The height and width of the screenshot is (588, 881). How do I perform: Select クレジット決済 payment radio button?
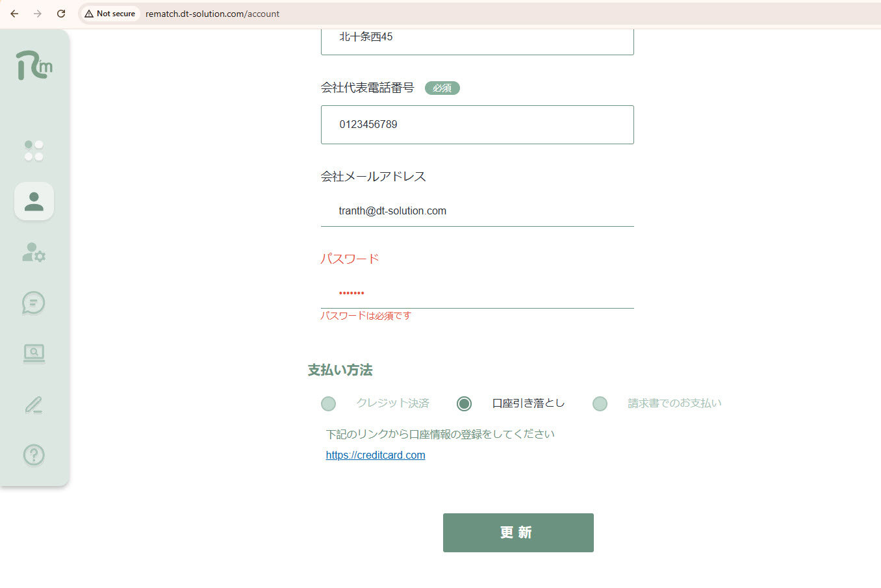pyautogui.click(x=329, y=404)
